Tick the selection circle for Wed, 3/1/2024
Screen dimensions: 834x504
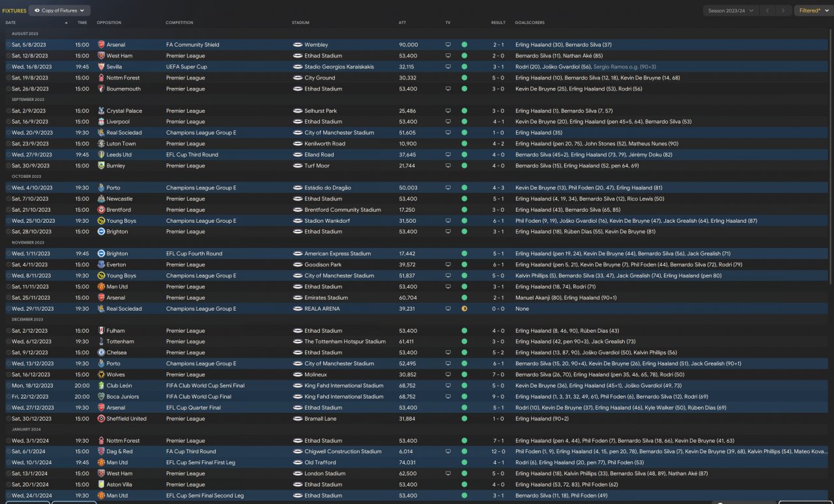[8, 441]
